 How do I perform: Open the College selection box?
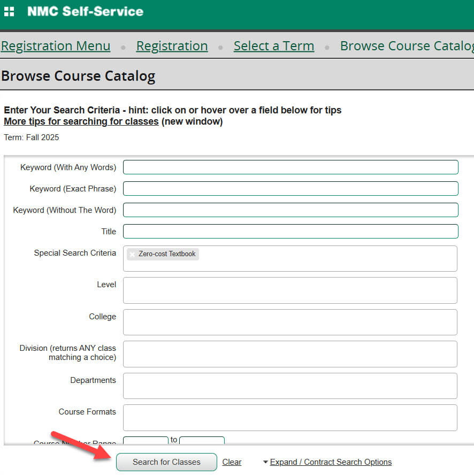pos(290,322)
